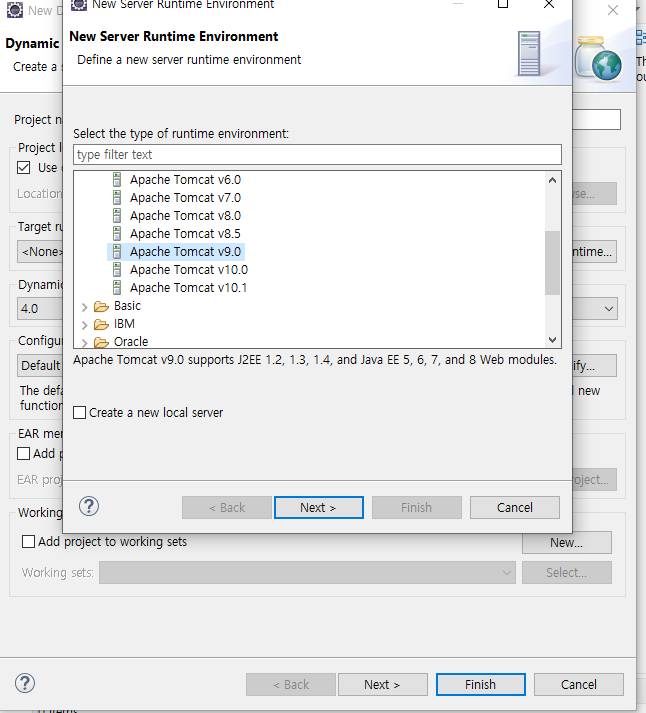Select Apache Tomcat v6.0 runtime

pyautogui.click(x=185, y=180)
